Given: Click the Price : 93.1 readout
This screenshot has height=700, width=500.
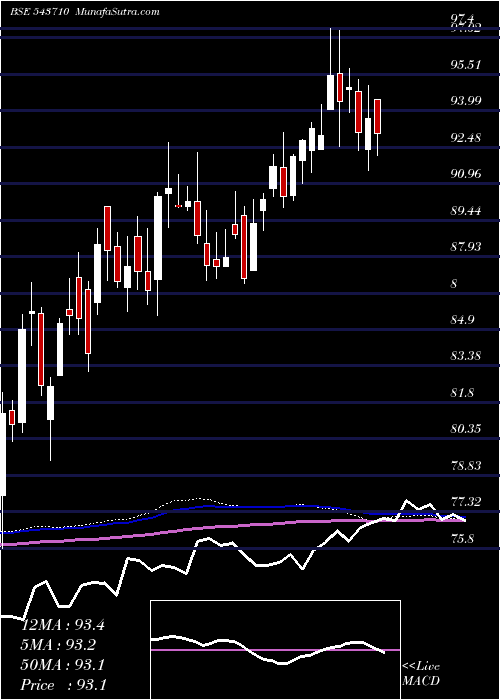Looking at the screenshot, I should (x=63, y=685).
